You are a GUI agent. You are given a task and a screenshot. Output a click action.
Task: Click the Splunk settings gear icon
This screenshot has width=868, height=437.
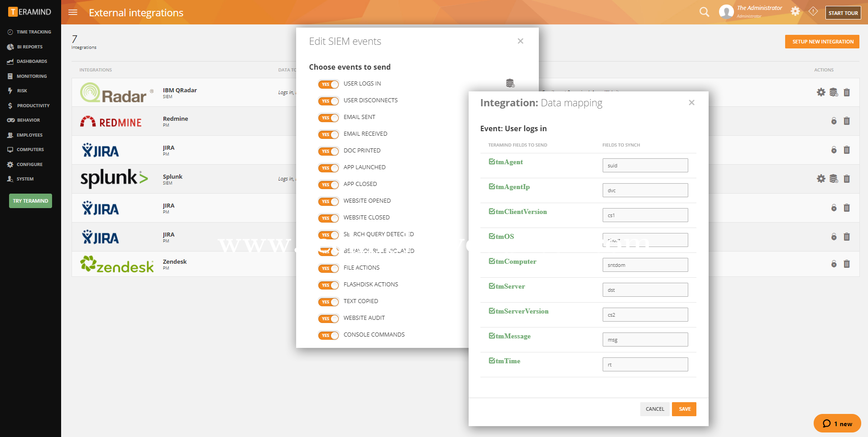821,179
